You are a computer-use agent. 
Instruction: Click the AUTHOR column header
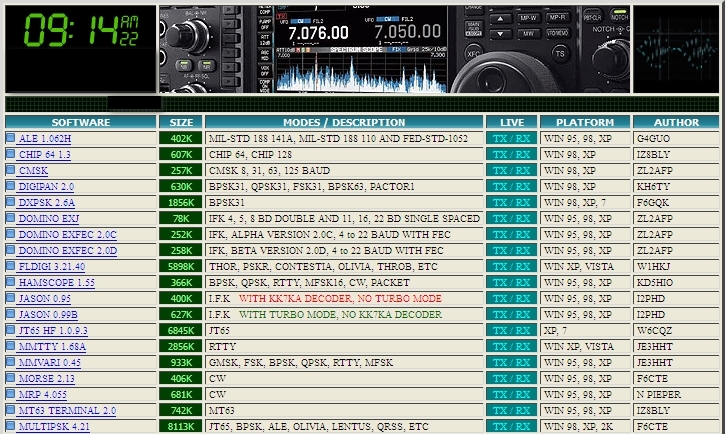point(676,122)
